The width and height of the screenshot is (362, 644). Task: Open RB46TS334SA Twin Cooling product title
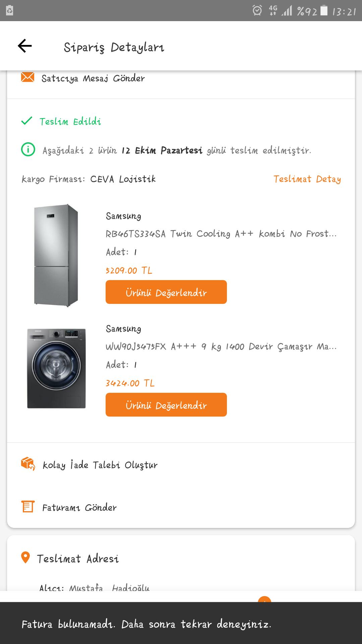coord(221,234)
